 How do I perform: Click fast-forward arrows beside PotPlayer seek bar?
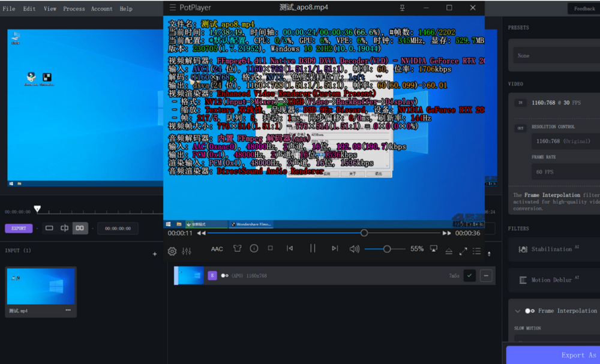(446, 233)
